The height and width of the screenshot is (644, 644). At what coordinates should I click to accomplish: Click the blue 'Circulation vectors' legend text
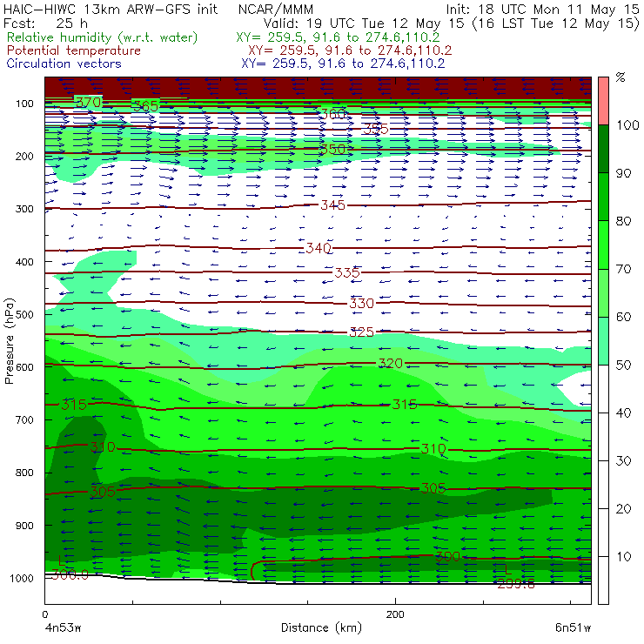(64, 64)
